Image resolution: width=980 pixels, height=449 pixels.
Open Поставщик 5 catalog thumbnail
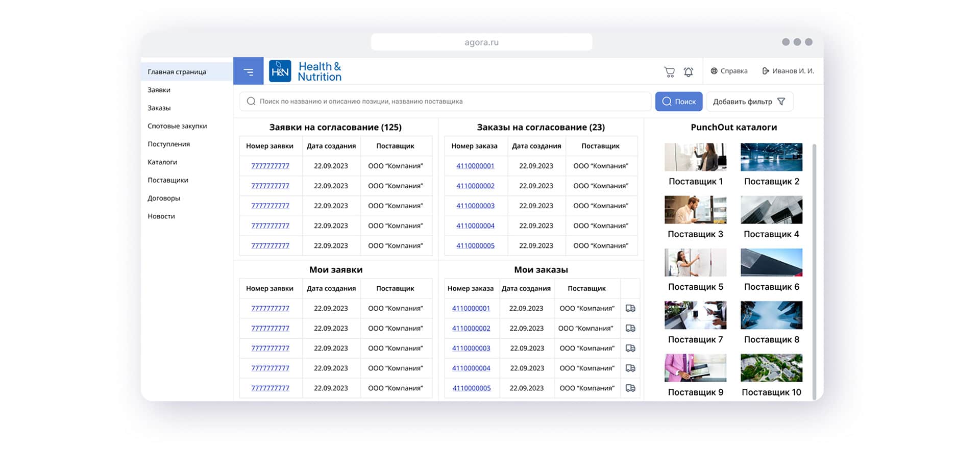tap(695, 262)
